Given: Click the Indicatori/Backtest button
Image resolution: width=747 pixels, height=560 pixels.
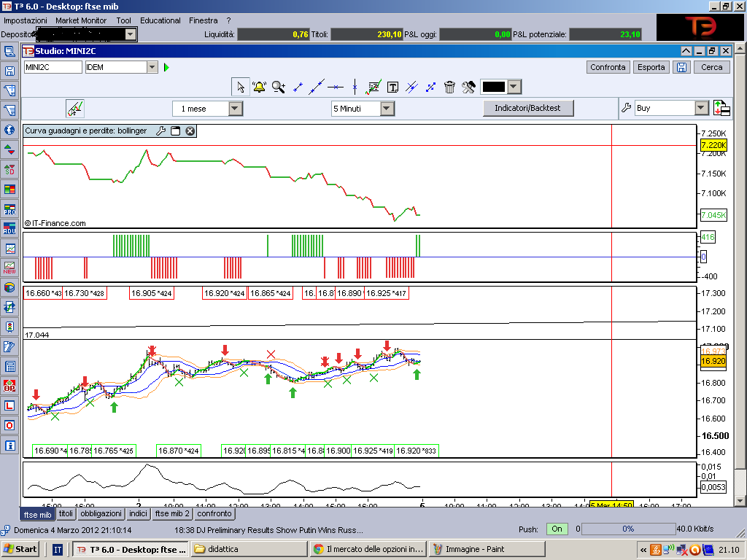Looking at the screenshot, I should coord(528,108).
